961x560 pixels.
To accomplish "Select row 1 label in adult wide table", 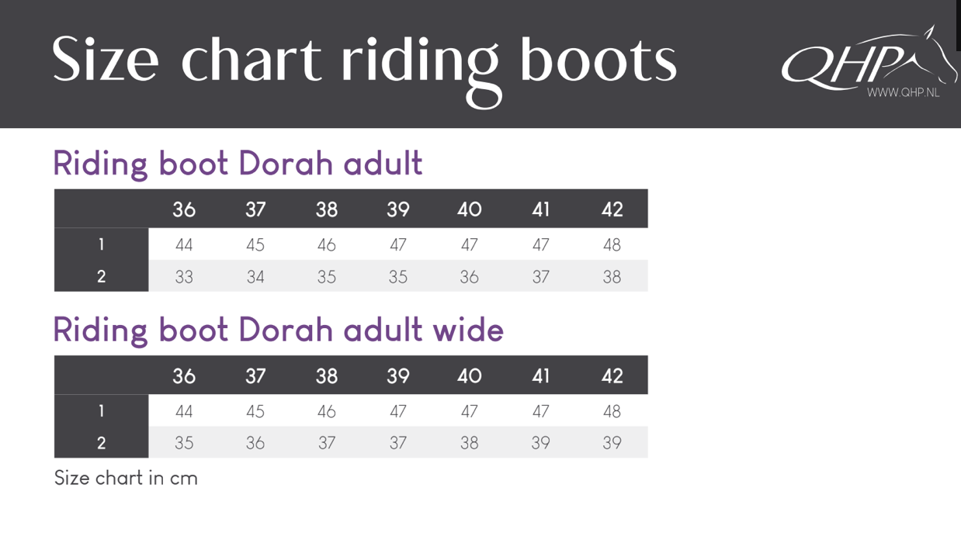I will pos(101,411).
